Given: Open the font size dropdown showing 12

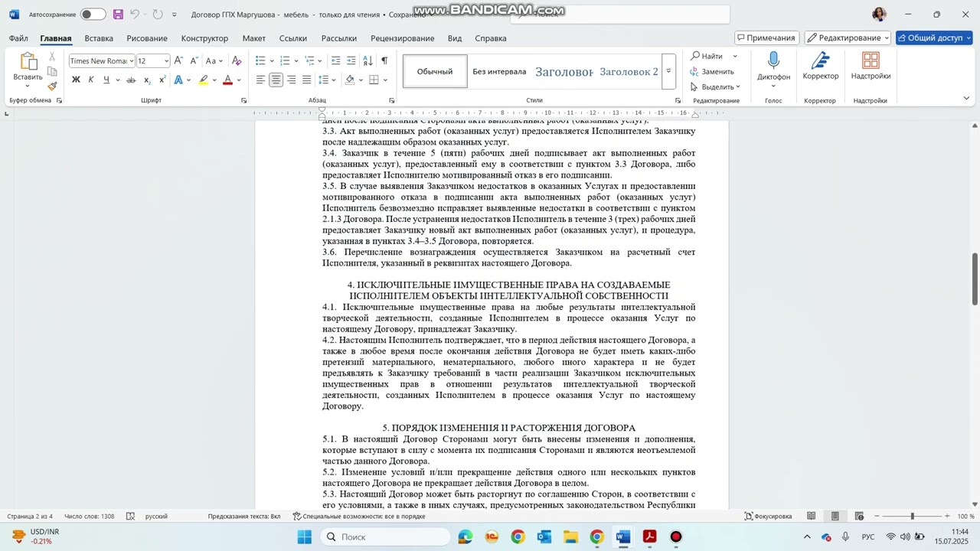Looking at the screenshot, I should [166, 61].
